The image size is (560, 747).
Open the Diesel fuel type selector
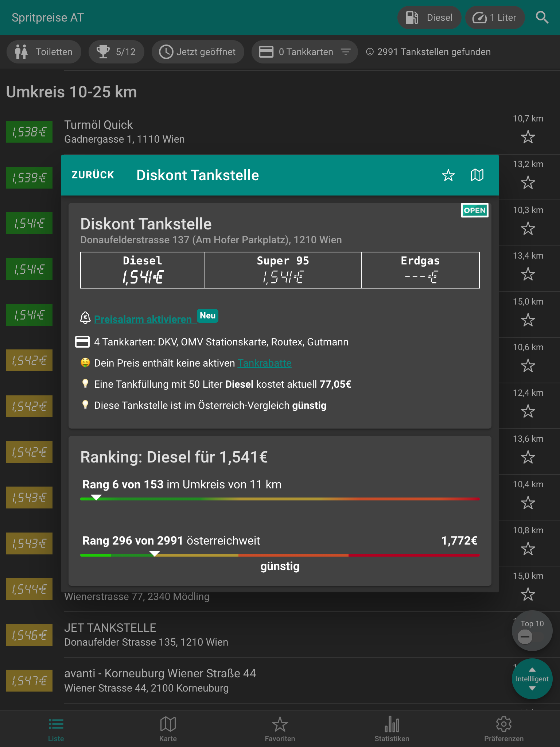pos(429,18)
